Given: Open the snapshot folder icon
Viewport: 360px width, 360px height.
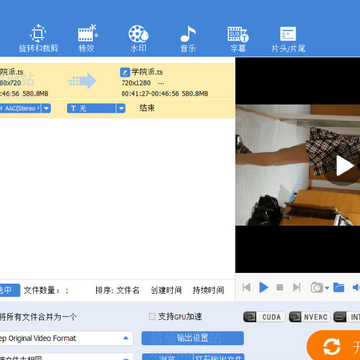Looking at the screenshot, I should click(x=339, y=287).
